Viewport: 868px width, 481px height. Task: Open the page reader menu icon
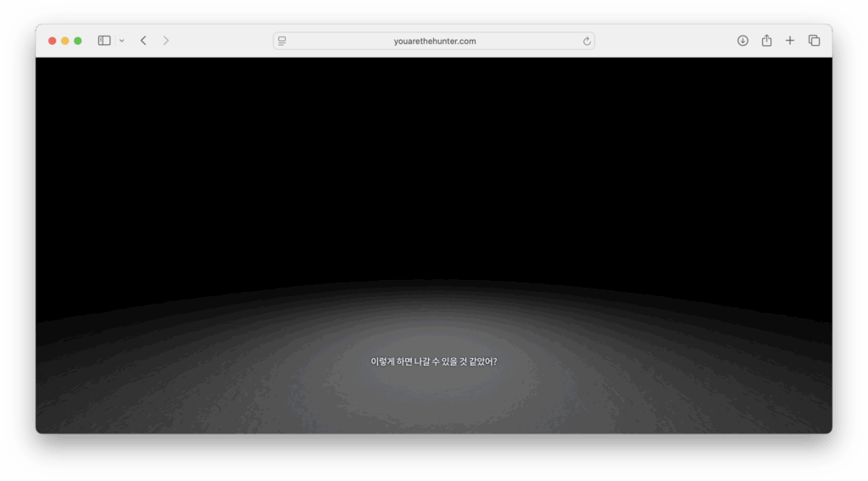coord(282,41)
